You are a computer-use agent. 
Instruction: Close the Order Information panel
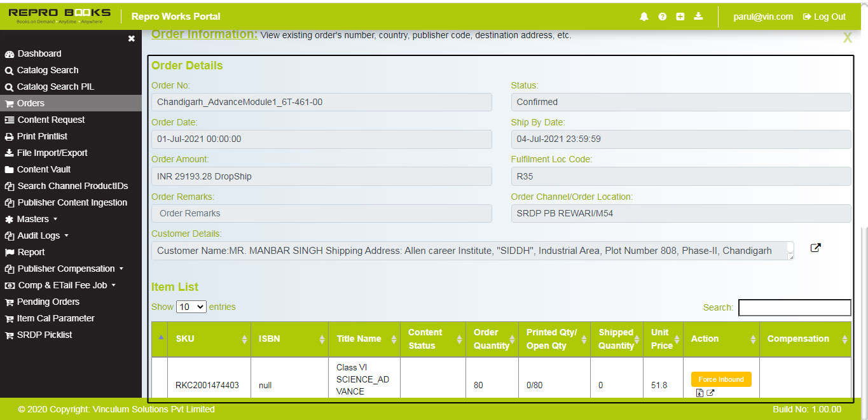pos(847,38)
